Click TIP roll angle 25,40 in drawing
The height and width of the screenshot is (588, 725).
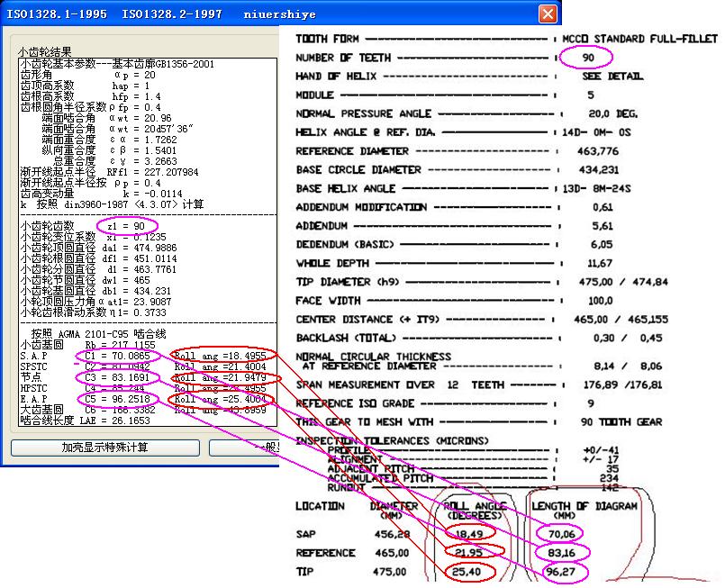point(467,572)
